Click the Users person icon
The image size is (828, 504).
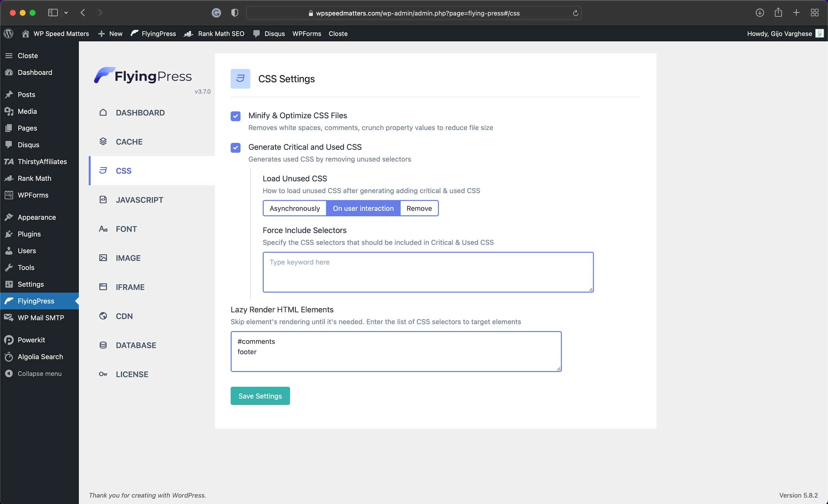pyautogui.click(x=9, y=251)
